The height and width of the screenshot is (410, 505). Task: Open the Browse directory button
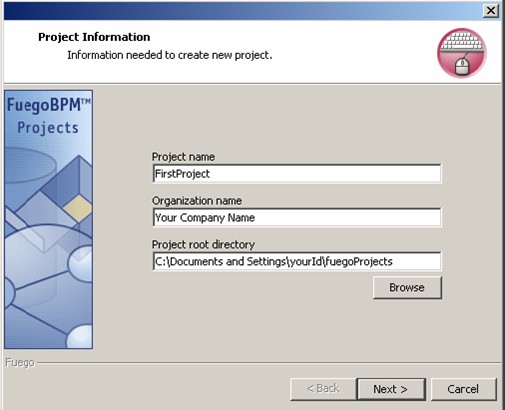(x=407, y=287)
